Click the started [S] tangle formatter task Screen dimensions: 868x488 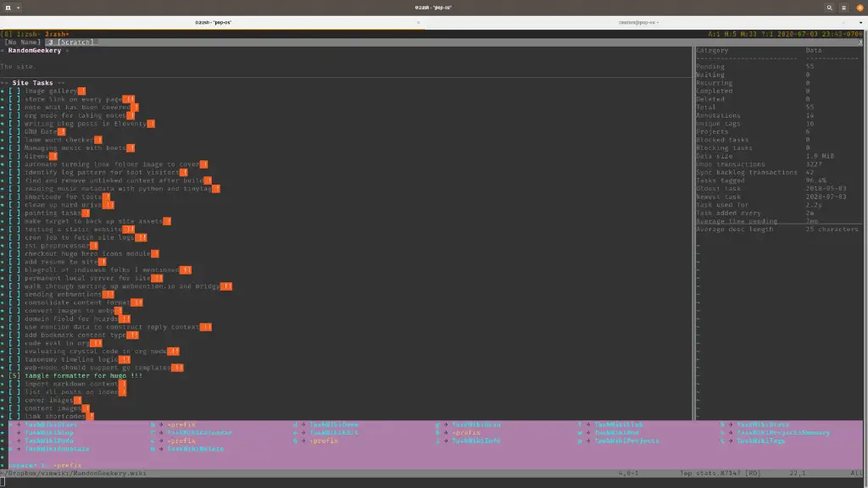pyautogui.click(x=75, y=375)
